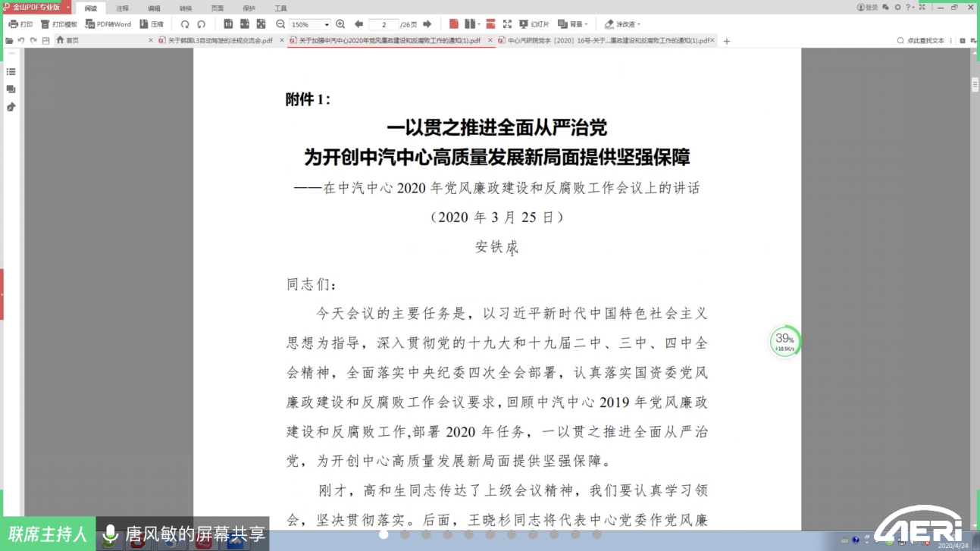Expand the 涂改液 correction dropdown
The width and height of the screenshot is (980, 551).
[x=622, y=24]
